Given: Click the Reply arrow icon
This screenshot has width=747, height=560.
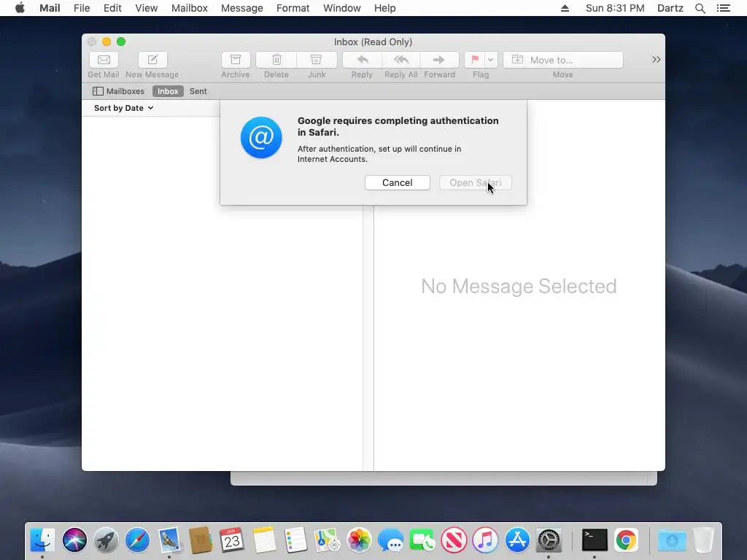Looking at the screenshot, I should (362, 60).
